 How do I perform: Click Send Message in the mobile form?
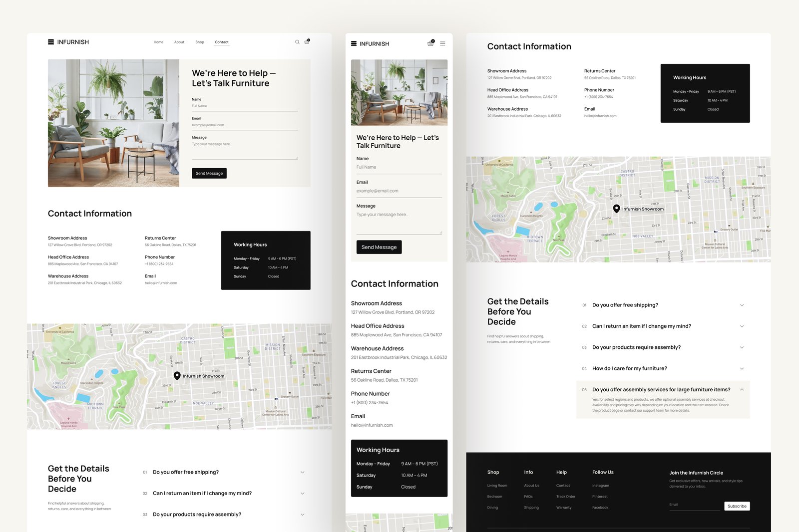click(x=379, y=247)
